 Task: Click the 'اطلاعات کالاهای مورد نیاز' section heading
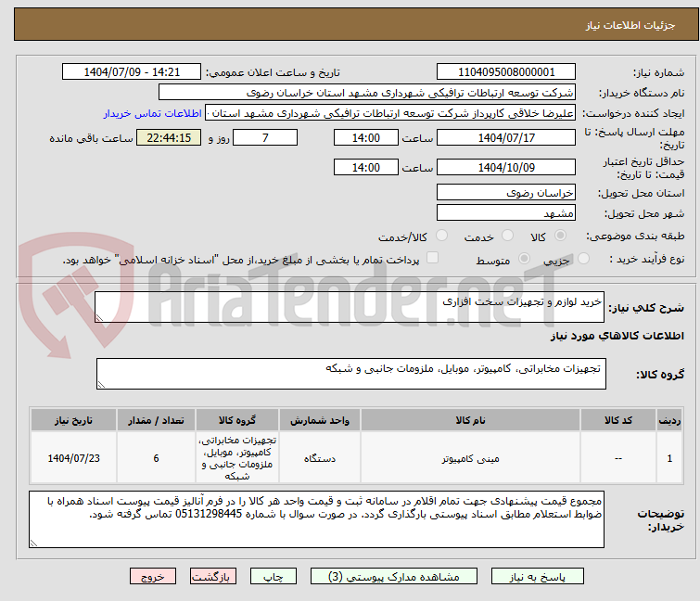tap(617, 336)
